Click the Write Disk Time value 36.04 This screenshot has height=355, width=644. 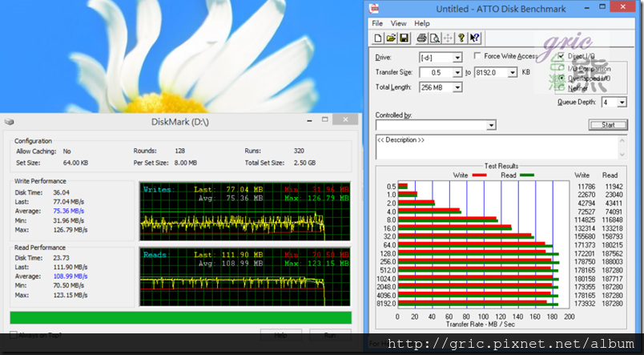[61, 192]
